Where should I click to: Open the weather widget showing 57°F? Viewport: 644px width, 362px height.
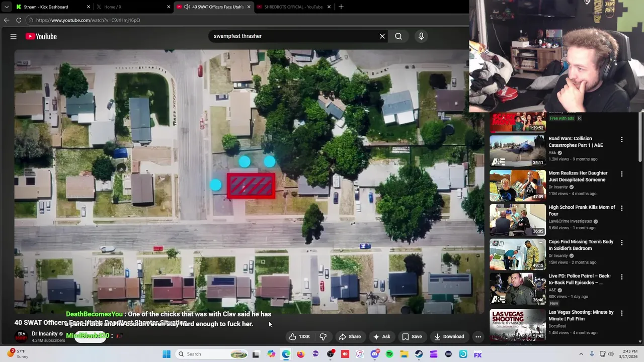click(x=17, y=354)
